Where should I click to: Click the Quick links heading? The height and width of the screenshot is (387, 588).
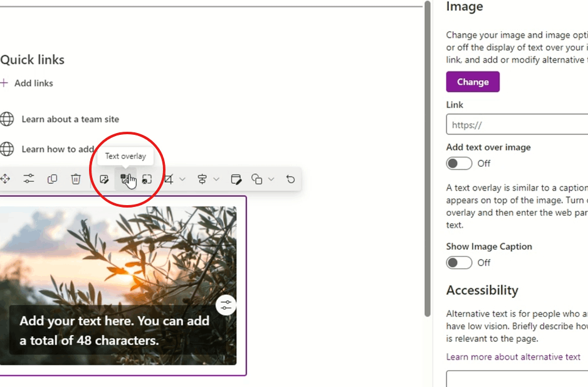[x=32, y=60]
